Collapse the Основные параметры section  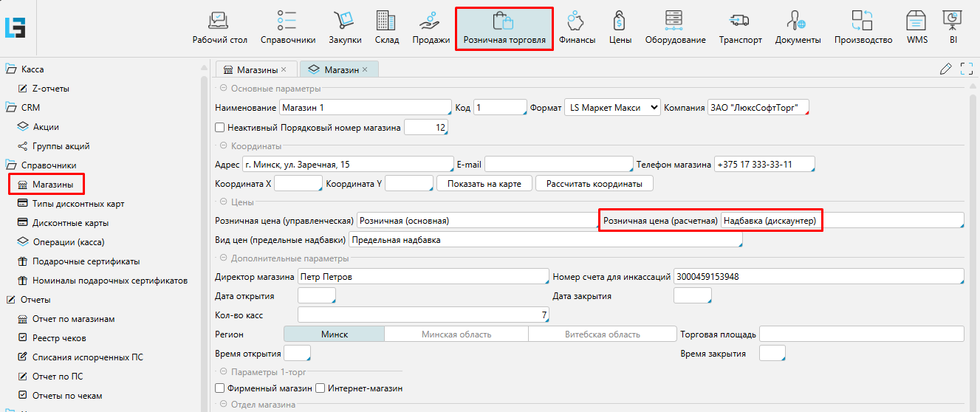tap(223, 89)
